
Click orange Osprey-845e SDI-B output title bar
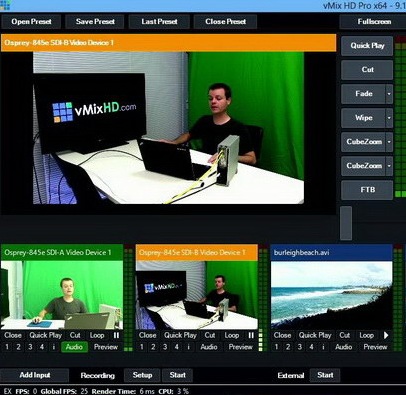[x=168, y=43]
